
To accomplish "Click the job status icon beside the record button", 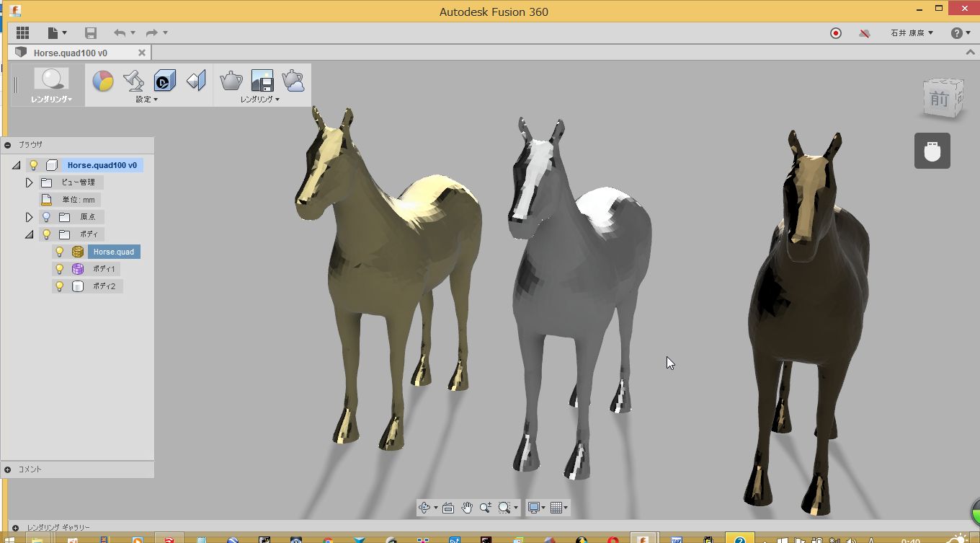I will (865, 33).
